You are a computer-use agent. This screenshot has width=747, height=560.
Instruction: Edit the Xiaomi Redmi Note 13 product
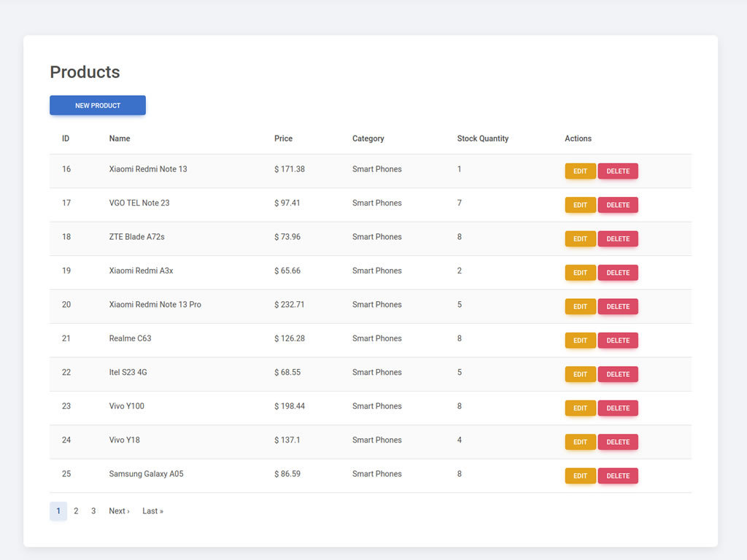click(580, 171)
